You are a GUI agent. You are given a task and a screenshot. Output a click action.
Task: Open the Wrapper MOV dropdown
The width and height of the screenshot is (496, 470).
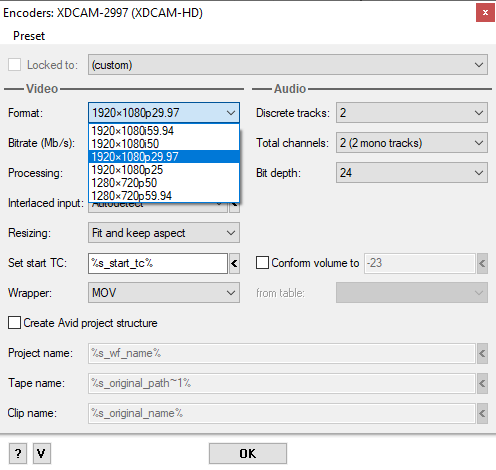164,293
